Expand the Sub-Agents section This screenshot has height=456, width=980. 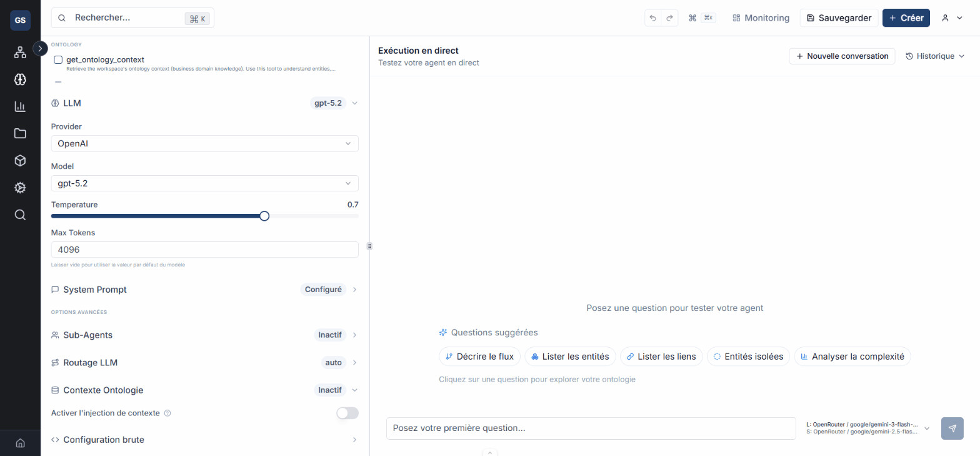(204, 335)
